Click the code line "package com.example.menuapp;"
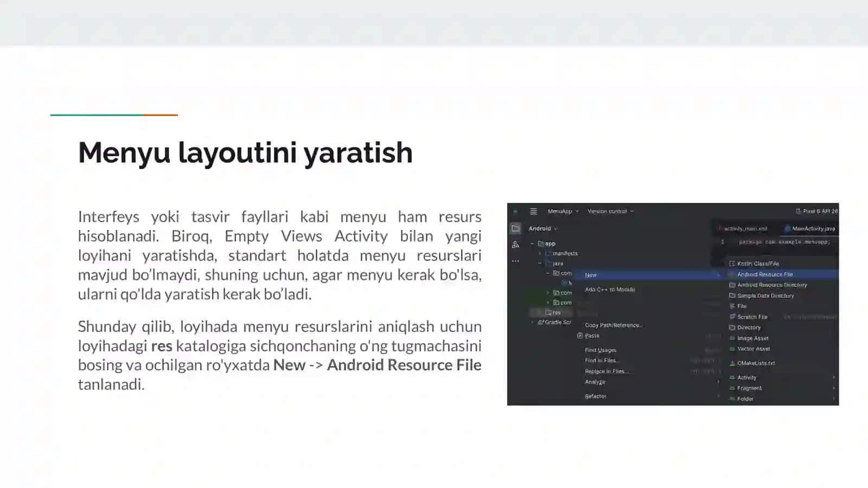868x488 pixels. (784, 242)
